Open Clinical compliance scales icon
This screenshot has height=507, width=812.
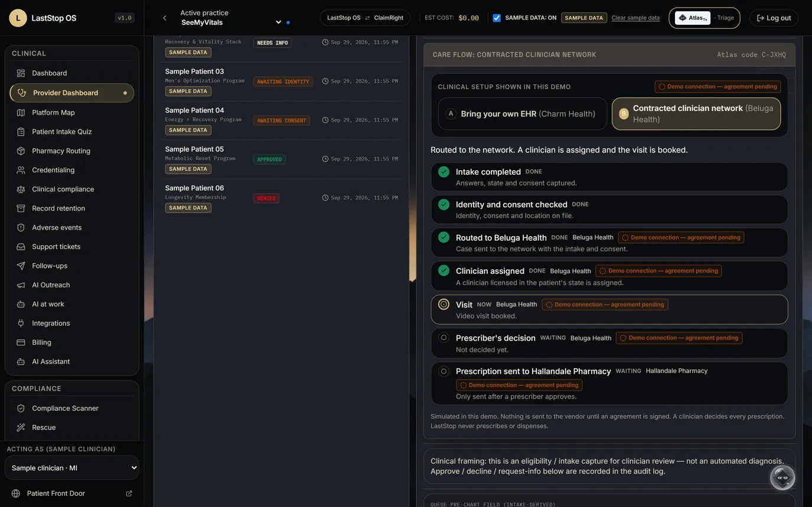(21, 189)
